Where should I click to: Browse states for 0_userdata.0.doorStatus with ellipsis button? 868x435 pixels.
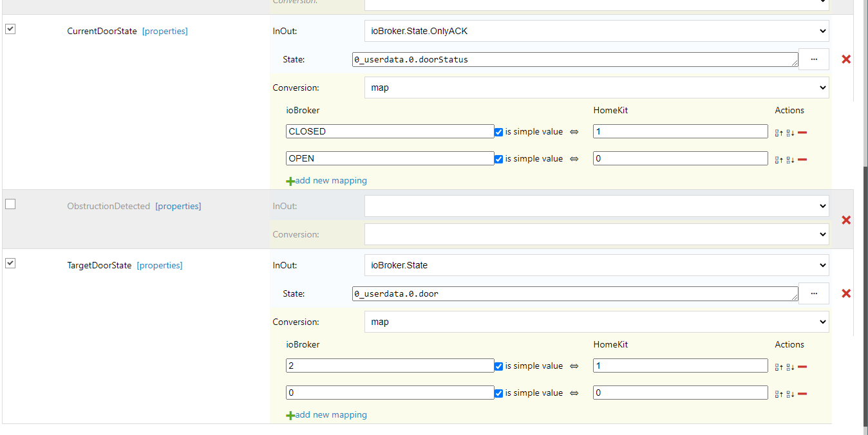click(x=814, y=59)
